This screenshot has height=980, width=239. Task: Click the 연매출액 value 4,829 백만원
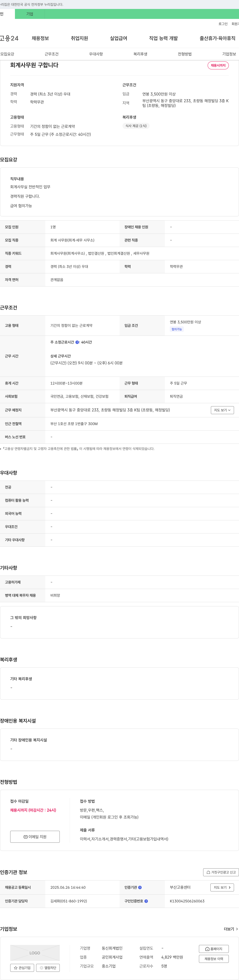(x=172, y=957)
